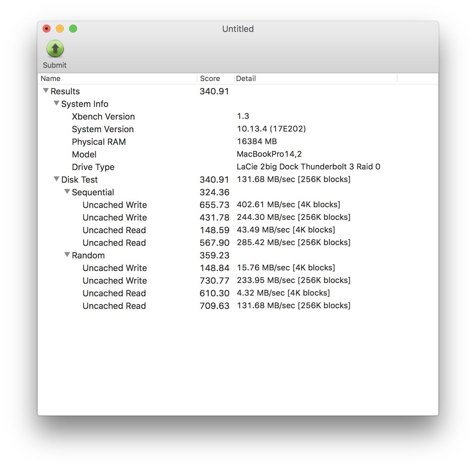Close the Untitled window
This screenshot has width=476, height=469.
click(47, 29)
